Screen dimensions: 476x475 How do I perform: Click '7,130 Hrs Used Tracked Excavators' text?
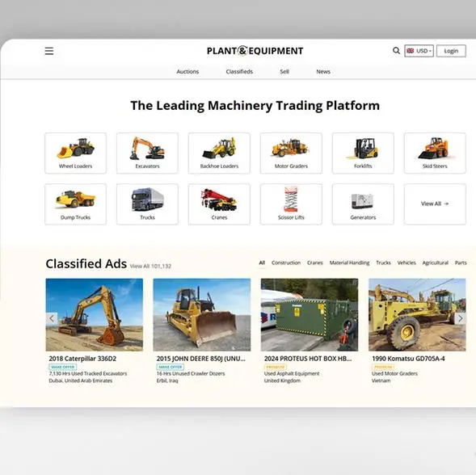tap(88, 374)
